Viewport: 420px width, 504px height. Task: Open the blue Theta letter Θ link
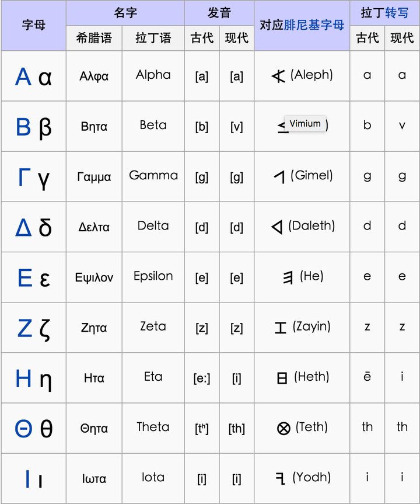(23, 429)
